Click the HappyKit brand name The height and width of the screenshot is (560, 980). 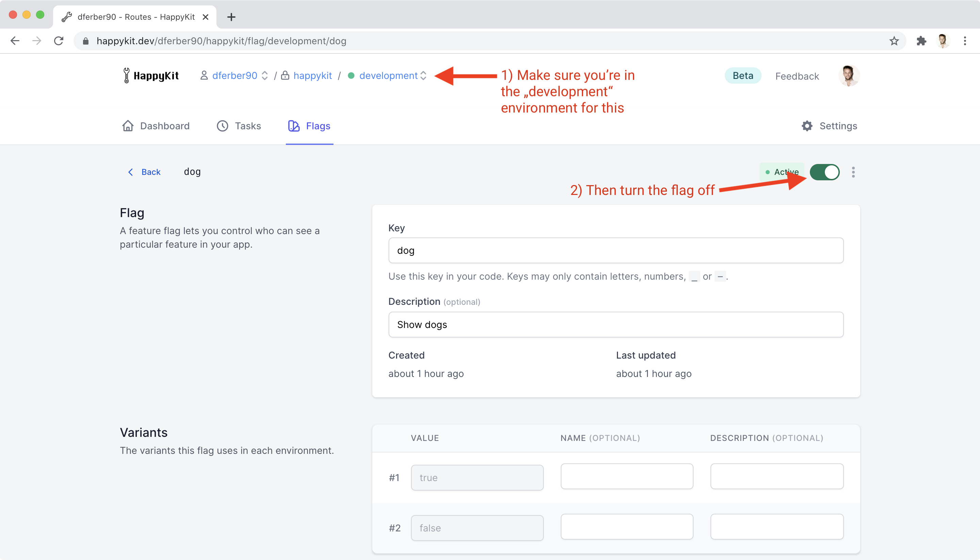pyautogui.click(x=156, y=76)
